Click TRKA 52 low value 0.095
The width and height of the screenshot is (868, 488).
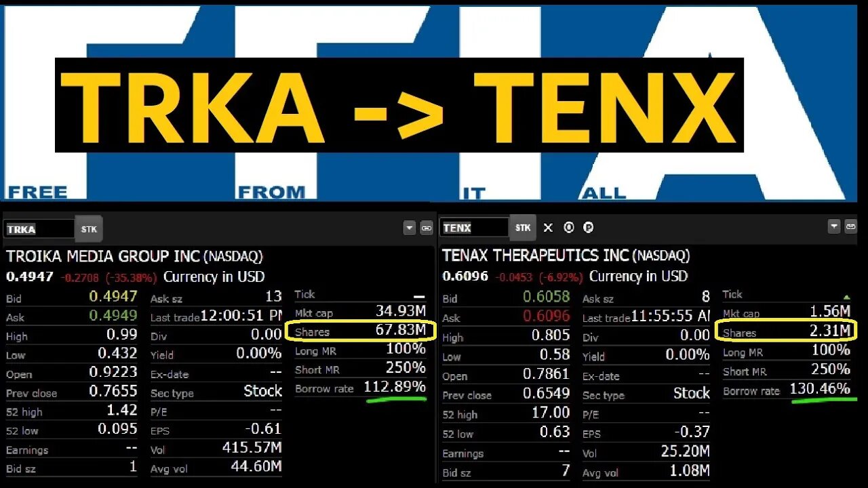point(118,429)
